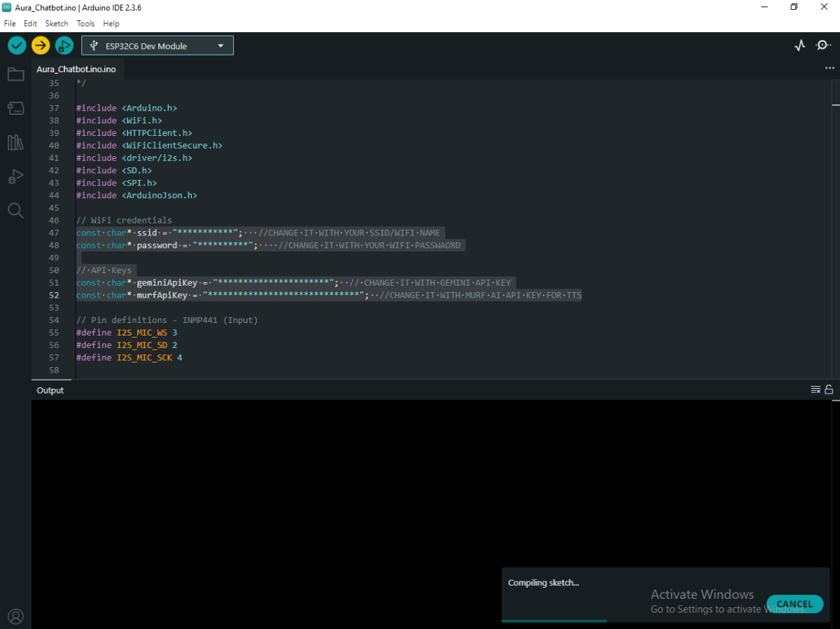Image resolution: width=840 pixels, height=629 pixels.
Task: Toggle output panel word wrap icon
Action: (x=815, y=390)
